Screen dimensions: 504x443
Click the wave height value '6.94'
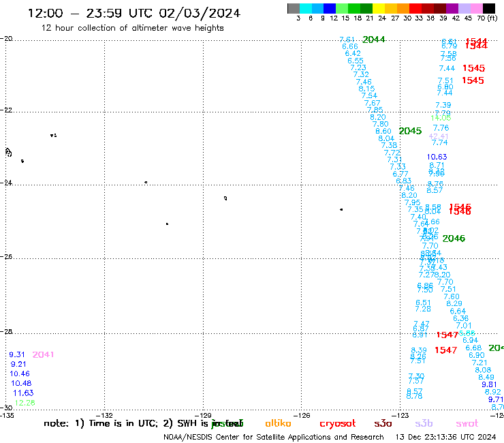(470, 340)
